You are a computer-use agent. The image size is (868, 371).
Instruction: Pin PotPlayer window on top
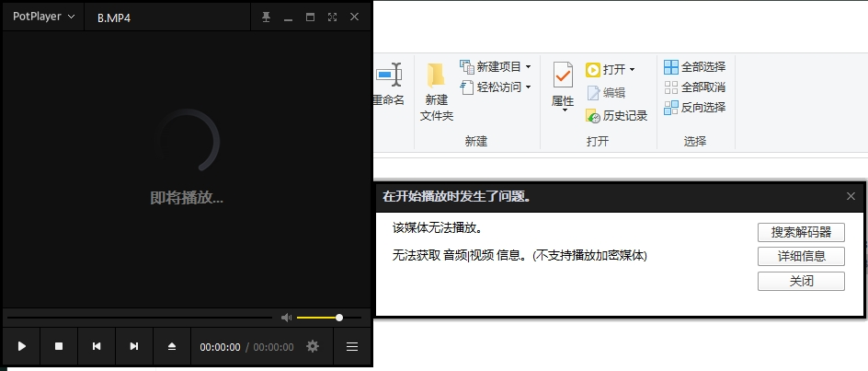coord(267,17)
